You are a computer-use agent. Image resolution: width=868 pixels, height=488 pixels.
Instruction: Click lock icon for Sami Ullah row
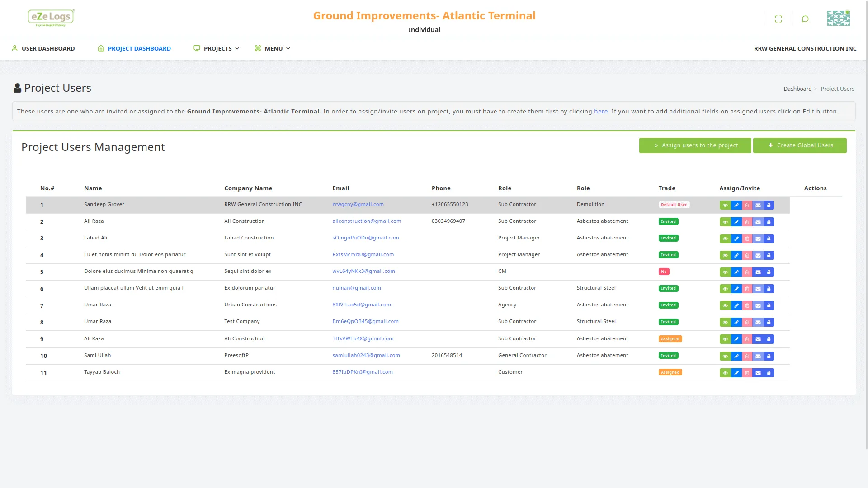click(x=769, y=356)
